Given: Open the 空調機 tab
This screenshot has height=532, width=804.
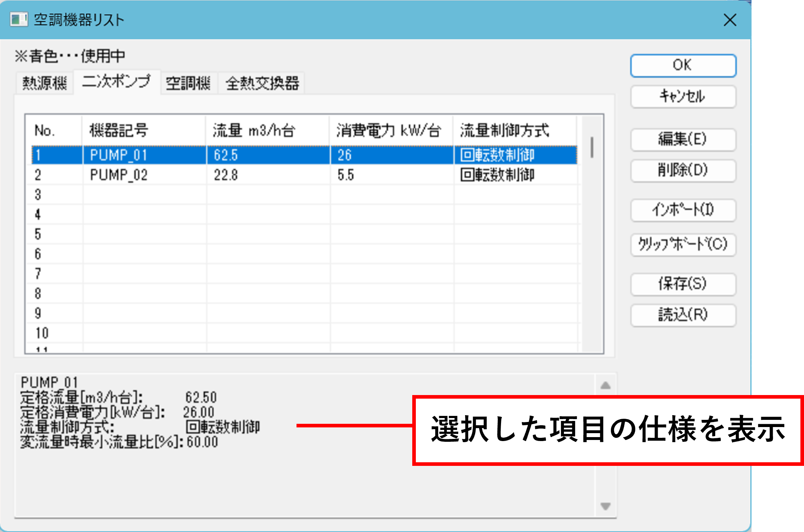Looking at the screenshot, I should [188, 83].
